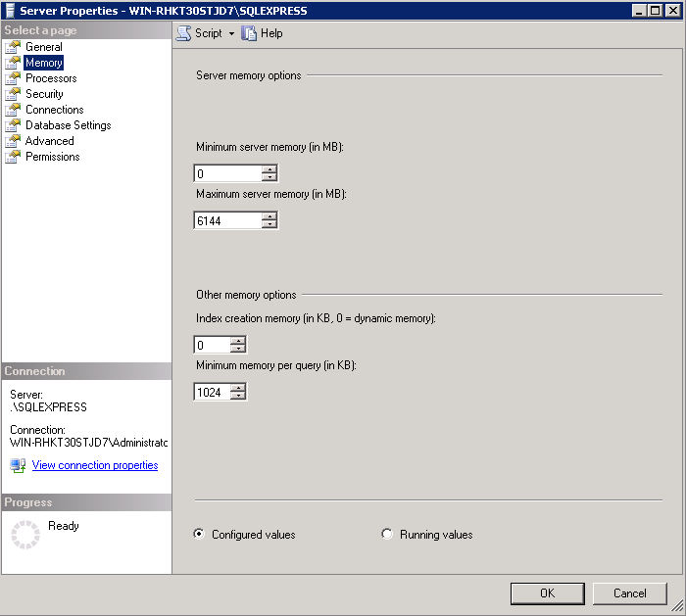The width and height of the screenshot is (686, 616).
Task: Click the Ready progress status text
Action: [x=64, y=526]
